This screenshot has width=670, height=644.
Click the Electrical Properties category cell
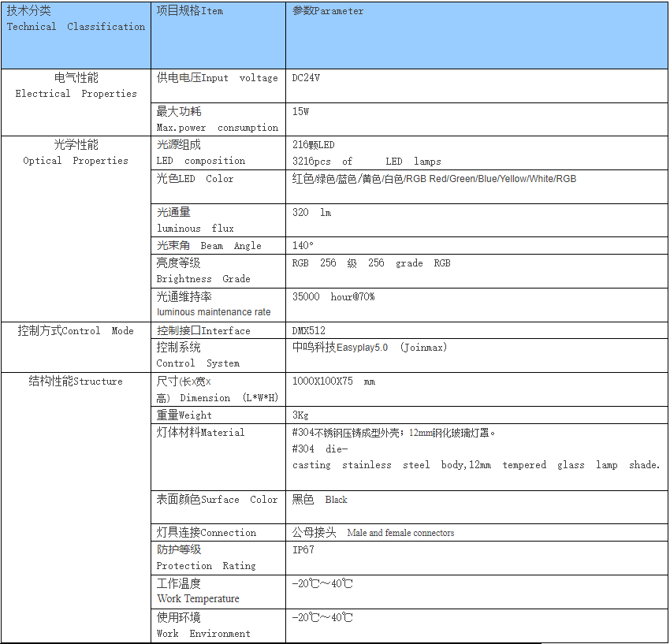click(76, 86)
